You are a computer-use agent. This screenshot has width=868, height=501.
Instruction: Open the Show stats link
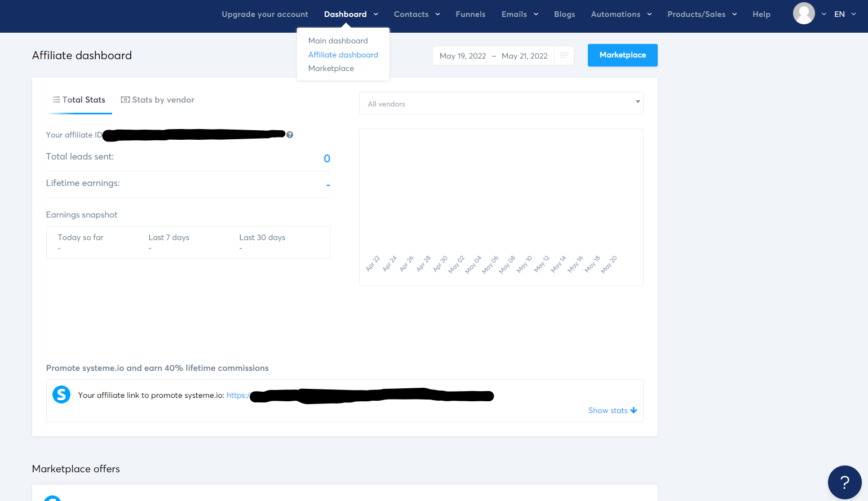(x=608, y=410)
